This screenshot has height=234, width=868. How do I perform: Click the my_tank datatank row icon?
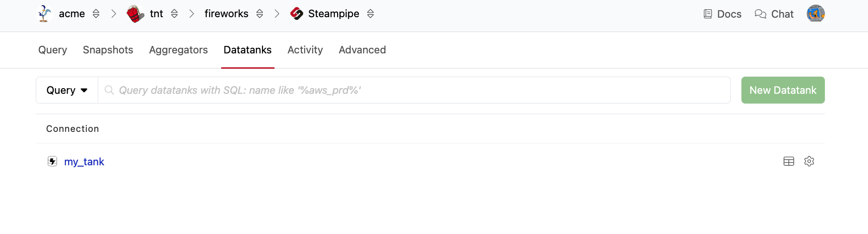tap(52, 161)
